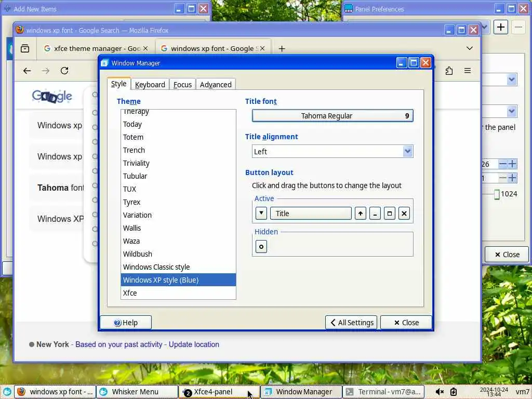This screenshot has height=399, width=532.
Task: Open Whisker Menu launcher in panel
Action: 7,392
